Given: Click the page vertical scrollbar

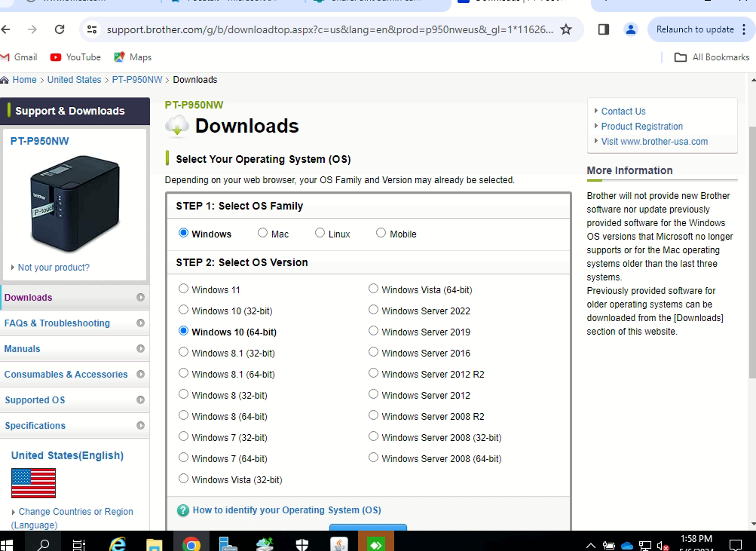Looking at the screenshot, I should click(753, 253).
